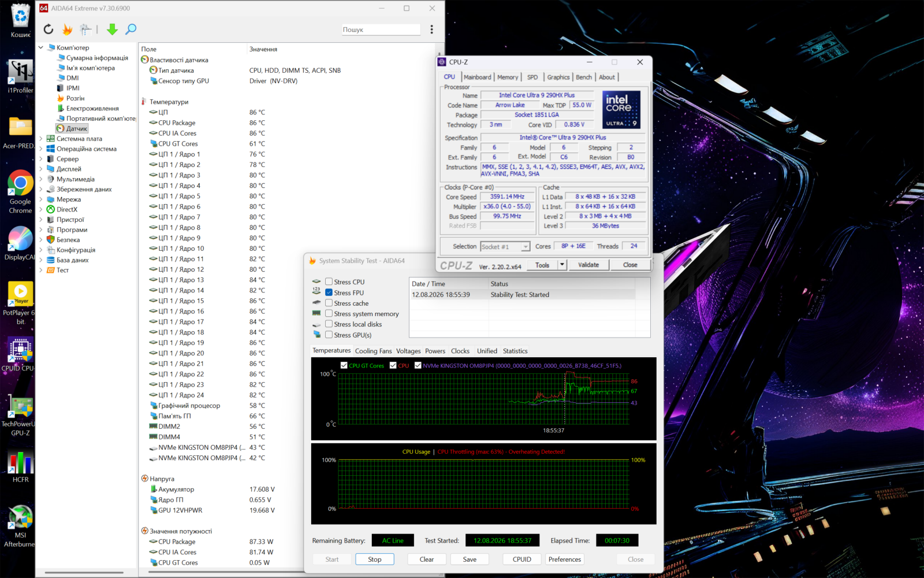Select the Датчик tree item
Viewport: 924px width, 578px height.
coord(72,128)
